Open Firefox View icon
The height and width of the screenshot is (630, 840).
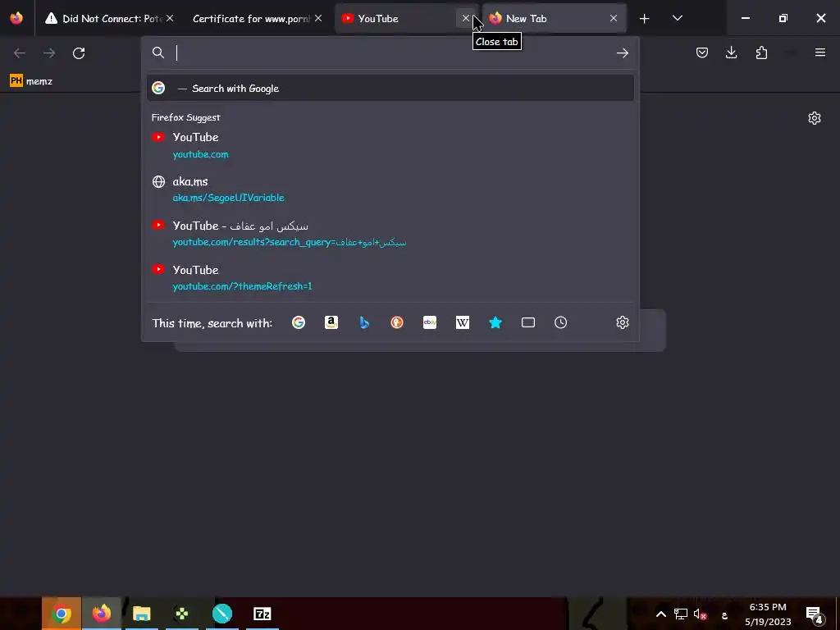pos(16,19)
